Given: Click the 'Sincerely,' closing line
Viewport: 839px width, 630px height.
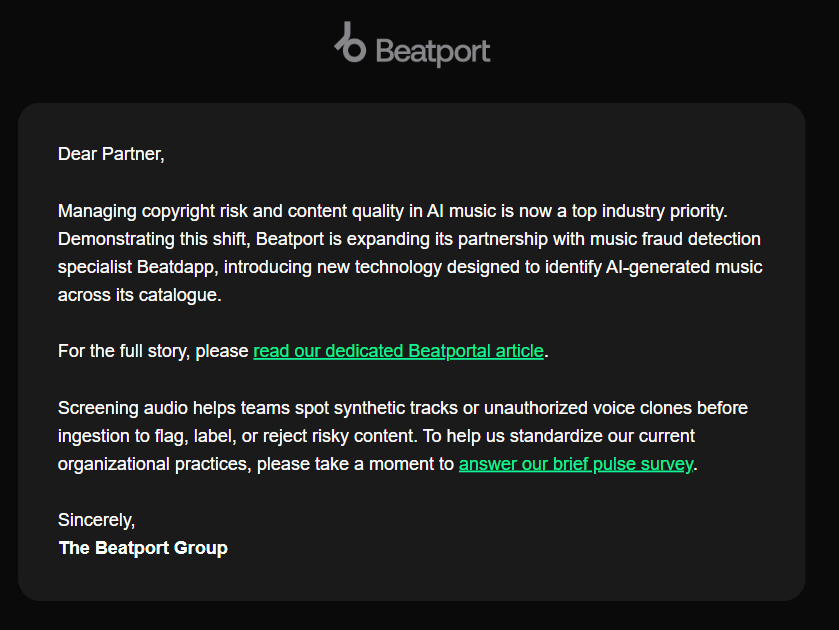Looking at the screenshot, I should pyautogui.click(x=96, y=520).
